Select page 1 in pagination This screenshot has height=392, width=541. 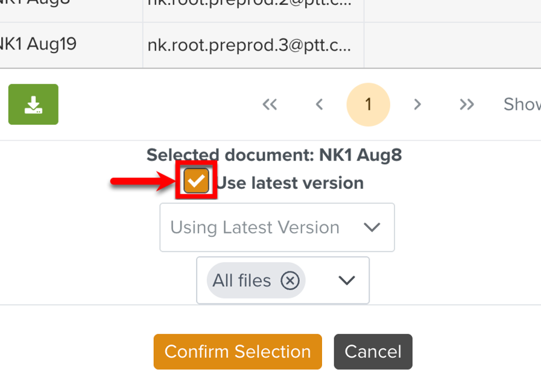[x=368, y=104]
